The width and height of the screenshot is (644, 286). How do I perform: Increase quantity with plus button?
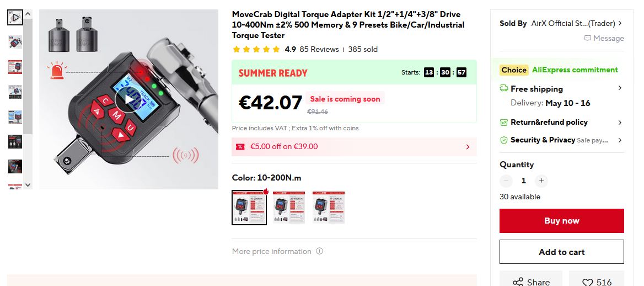(541, 181)
